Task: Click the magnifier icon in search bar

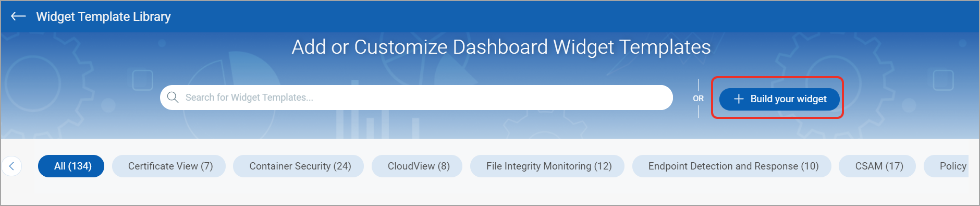Action: (x=173, y=98)
